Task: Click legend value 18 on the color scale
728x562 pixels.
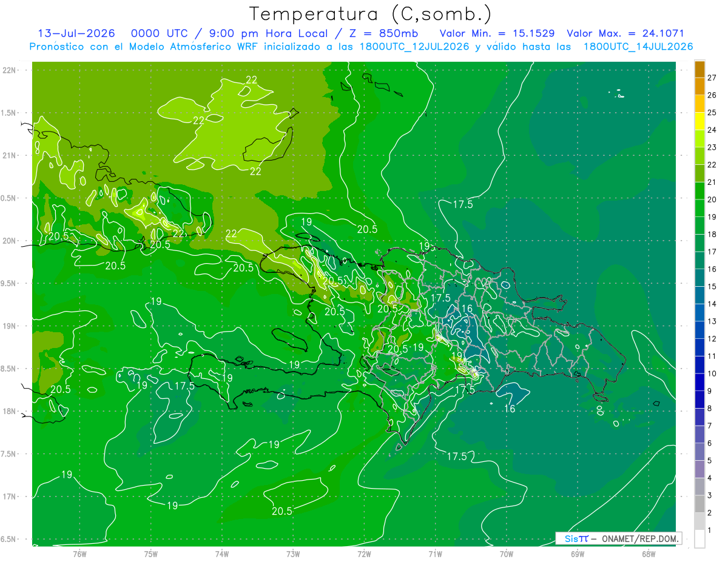Action: 713,234
